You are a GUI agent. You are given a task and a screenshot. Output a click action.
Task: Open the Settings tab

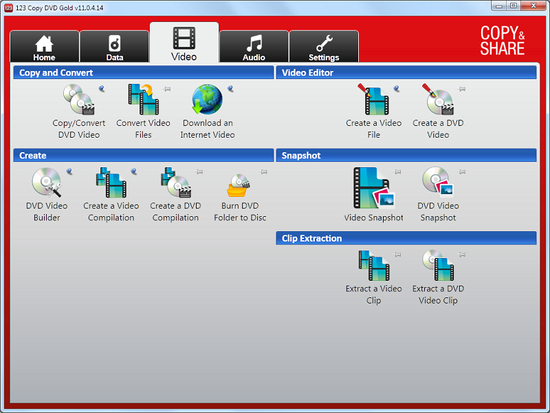click(x=324, y=47)
